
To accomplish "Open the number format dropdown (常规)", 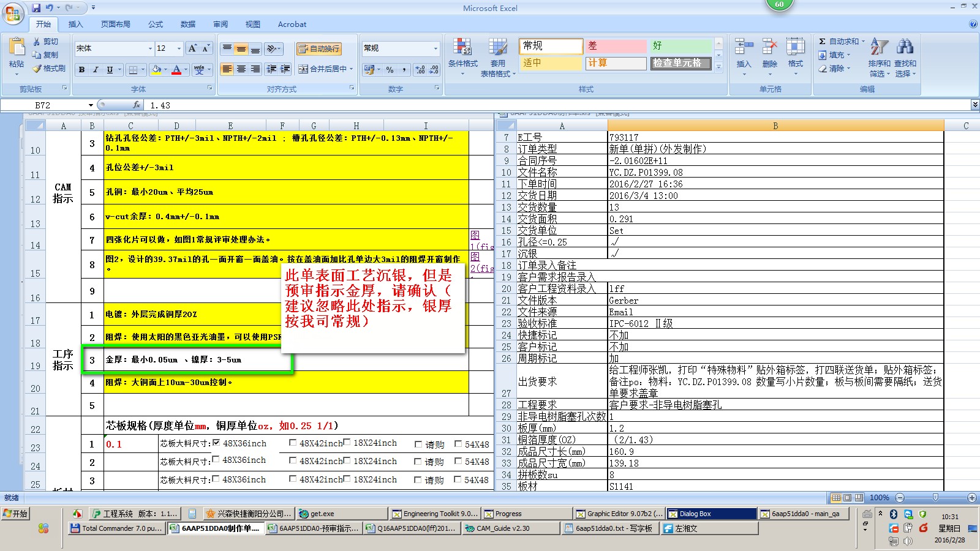I will [x=435, y=48].
